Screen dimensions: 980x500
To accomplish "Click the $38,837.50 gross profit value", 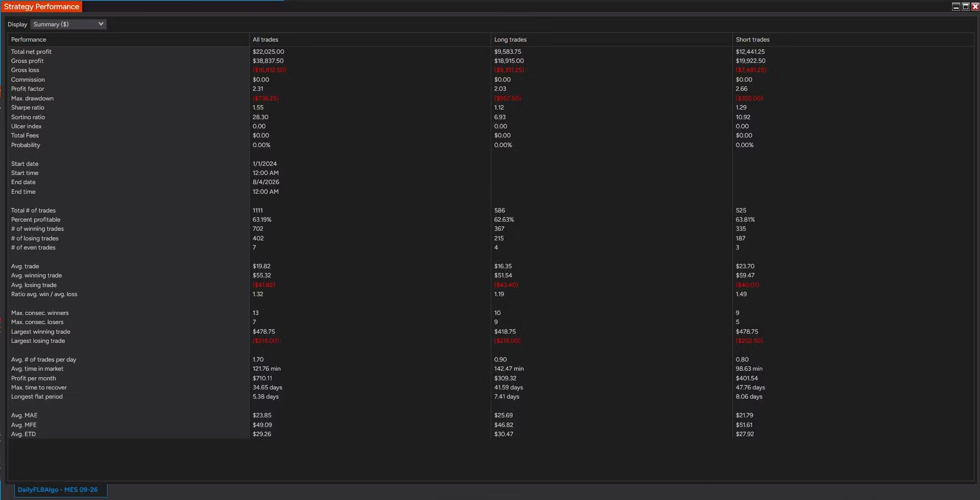I will 268,61.
